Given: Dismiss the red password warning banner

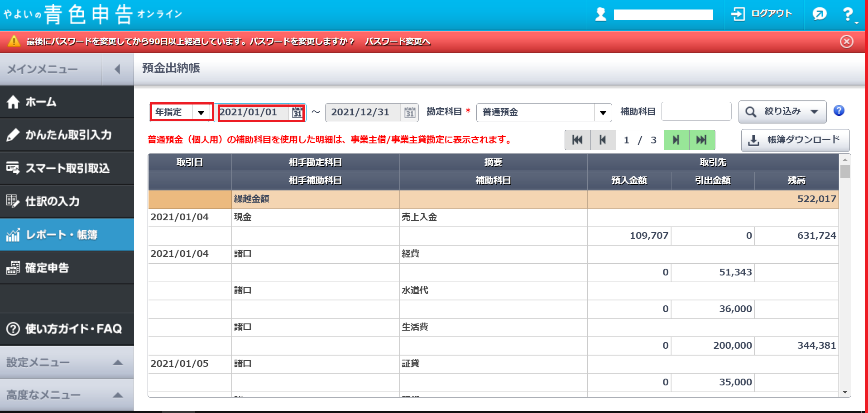Looking at the screenshot, I should point(846,42).
